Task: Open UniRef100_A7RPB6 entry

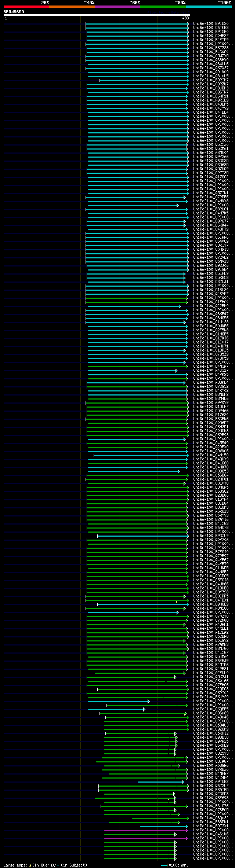Action: 211,197
